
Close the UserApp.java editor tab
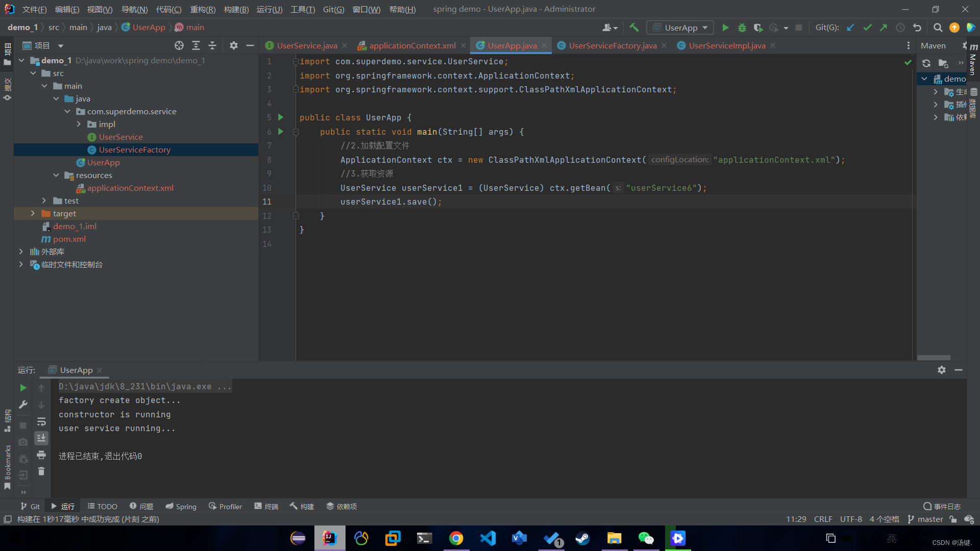click(x=544, y=45)
